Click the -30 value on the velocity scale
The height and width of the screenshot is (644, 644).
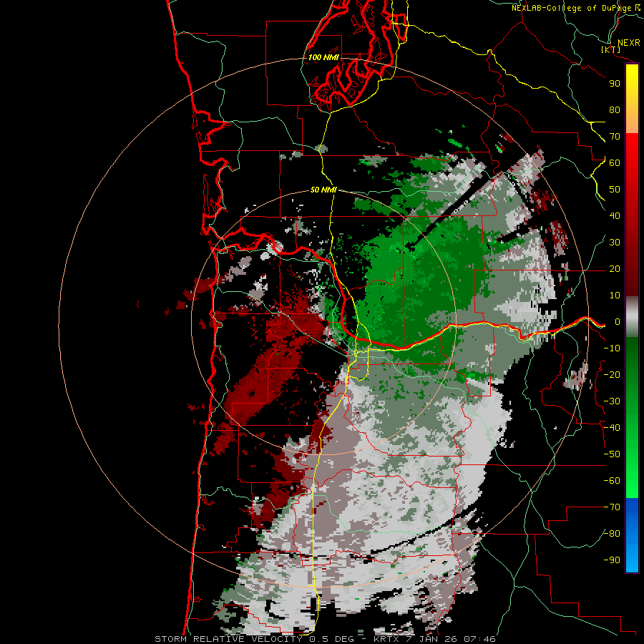tap(612, 401)
